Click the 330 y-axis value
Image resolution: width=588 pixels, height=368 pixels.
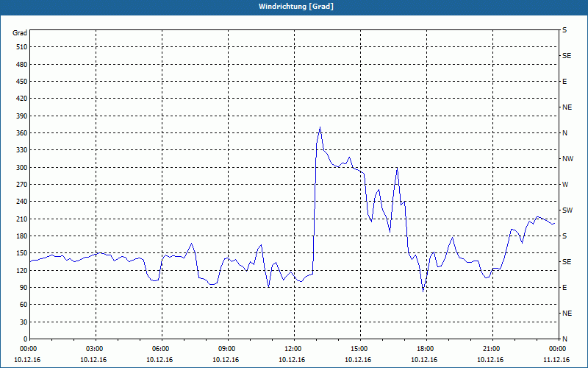pos(22,150)
